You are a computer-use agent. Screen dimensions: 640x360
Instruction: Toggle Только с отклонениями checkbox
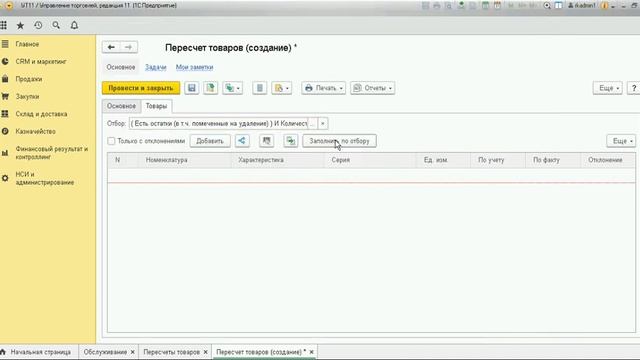pyautogui.click(x=111, y=141)
